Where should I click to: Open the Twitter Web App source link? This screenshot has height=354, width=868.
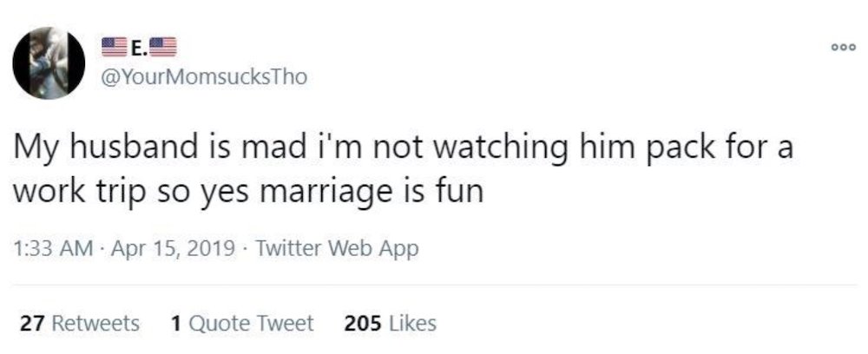pyautogui.click(x=338, y=249)
